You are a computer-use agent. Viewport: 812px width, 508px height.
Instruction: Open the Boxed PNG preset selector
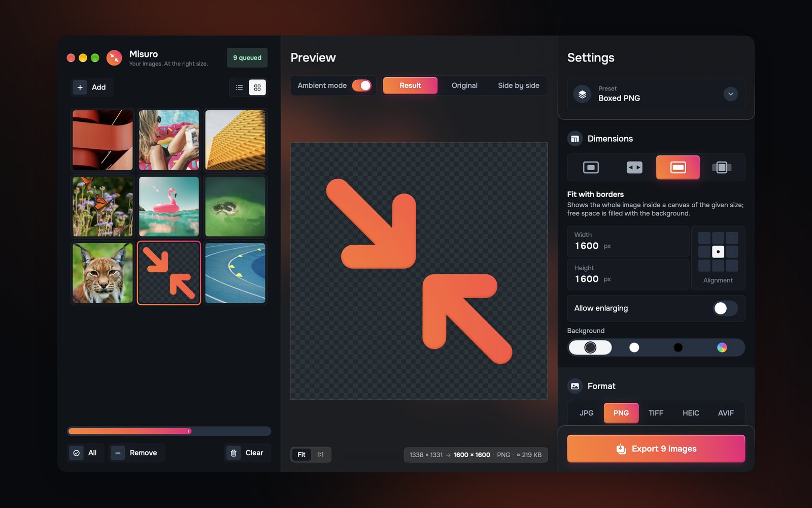[x=656, y=94]
